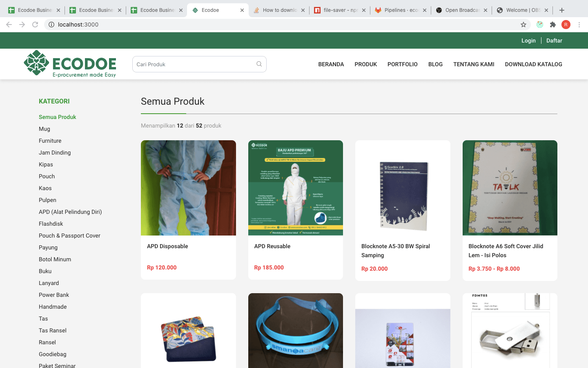This screenshot has height=368, width=588.
Task: Click the Cari Produk search field
Action: pos(199,64)
